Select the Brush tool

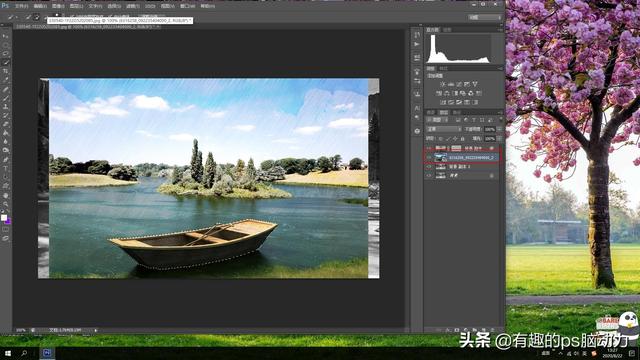5,98
